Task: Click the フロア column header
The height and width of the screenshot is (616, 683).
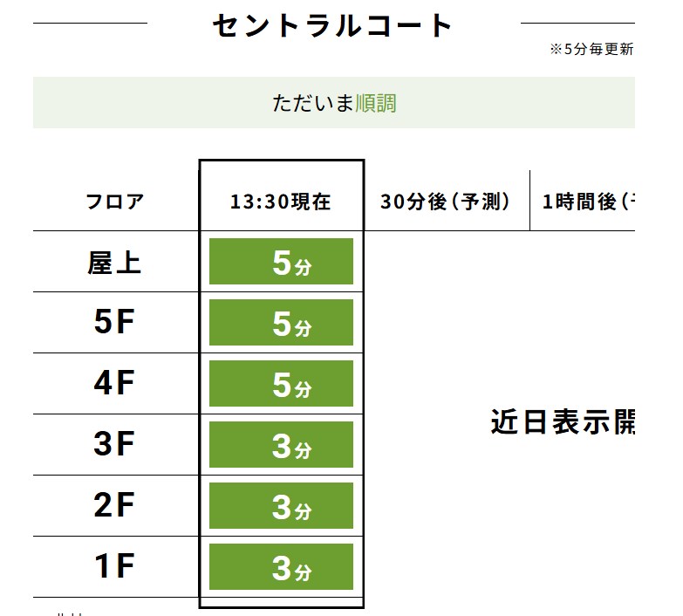Action: click(x=115, y=202)
